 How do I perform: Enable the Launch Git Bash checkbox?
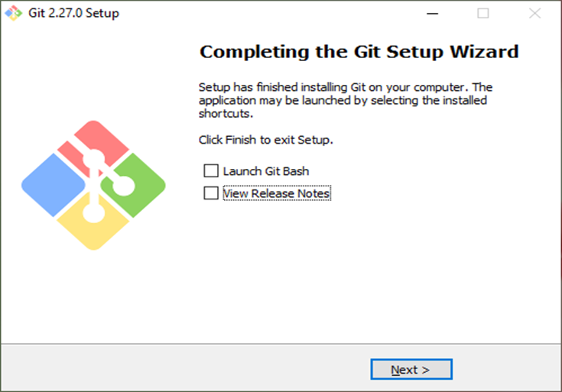[211, 171]
